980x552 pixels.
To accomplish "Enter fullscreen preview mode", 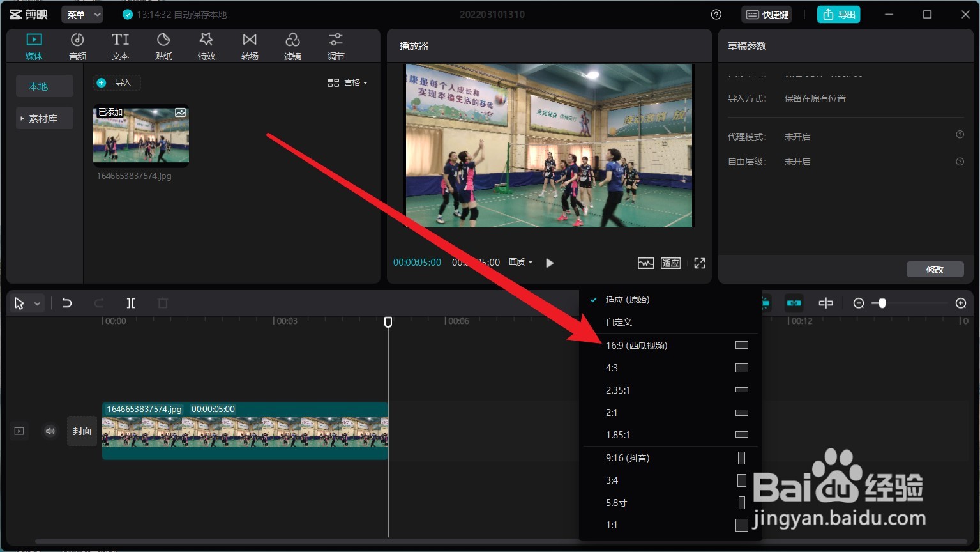I will (x=699, y=263).
